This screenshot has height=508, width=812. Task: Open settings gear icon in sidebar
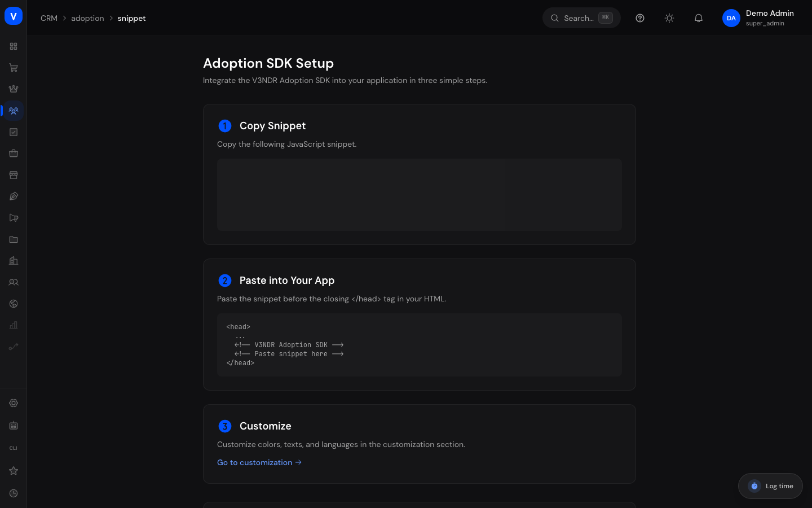point(14,403)
